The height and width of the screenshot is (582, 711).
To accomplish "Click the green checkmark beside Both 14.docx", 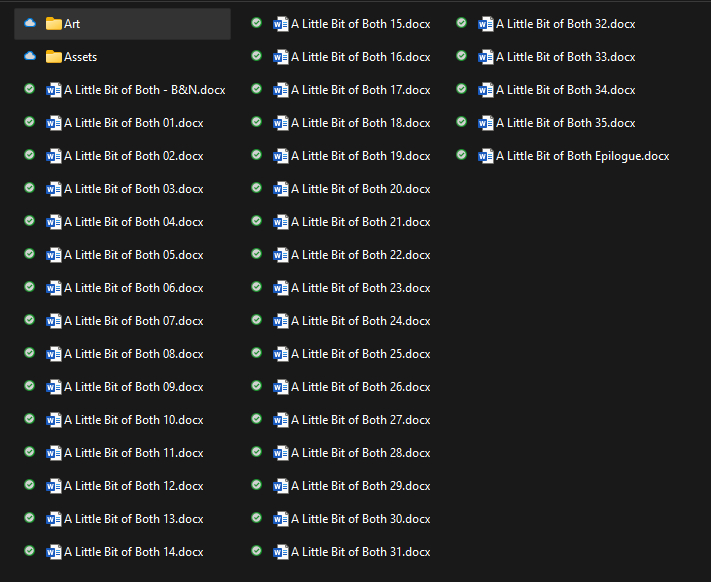I will pyautogui.click(x=29, y=551).
